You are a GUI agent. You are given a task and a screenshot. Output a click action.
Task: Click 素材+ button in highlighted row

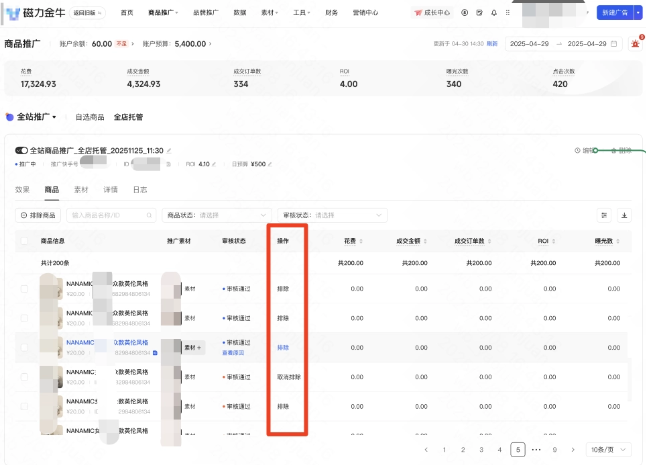193,347
